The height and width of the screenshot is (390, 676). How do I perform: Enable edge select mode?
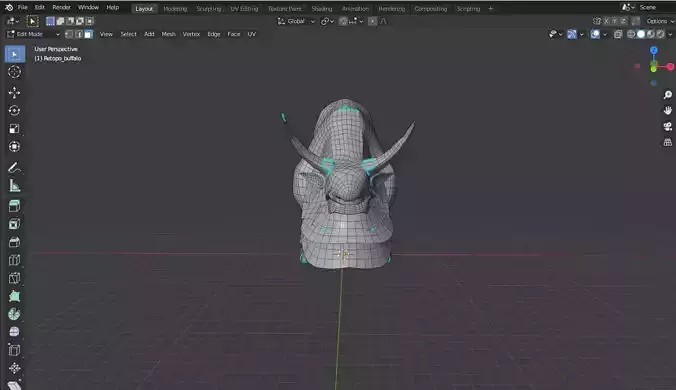(79, 34)
